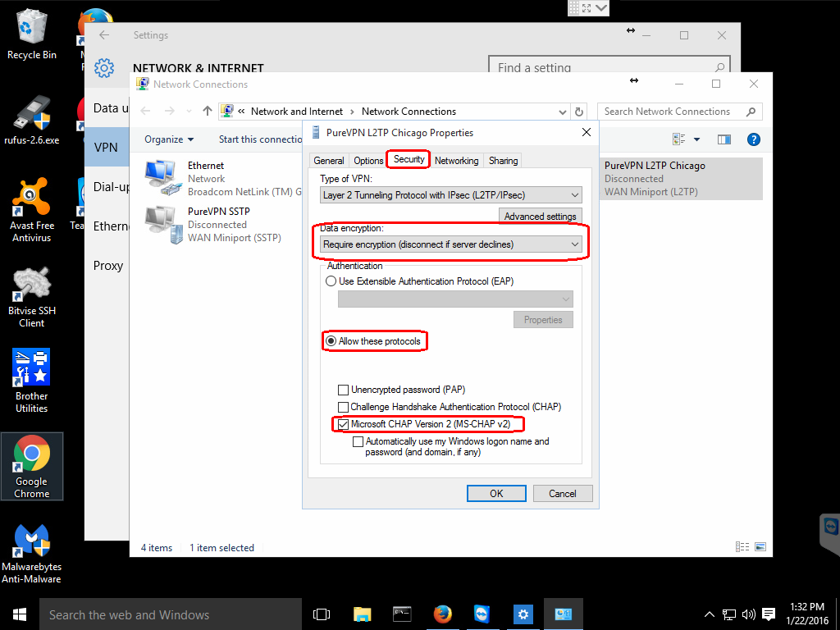This screenshot has width=840, height=630.
Task: Switch to the Sharing tab
Action: pyautogui.click(x=503, y=161)
